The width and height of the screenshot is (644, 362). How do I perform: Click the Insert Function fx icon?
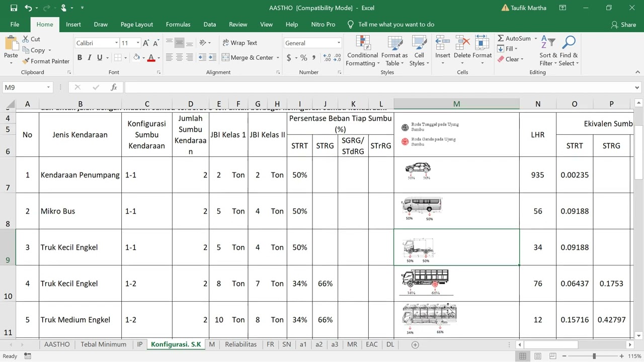coord(114,87)
